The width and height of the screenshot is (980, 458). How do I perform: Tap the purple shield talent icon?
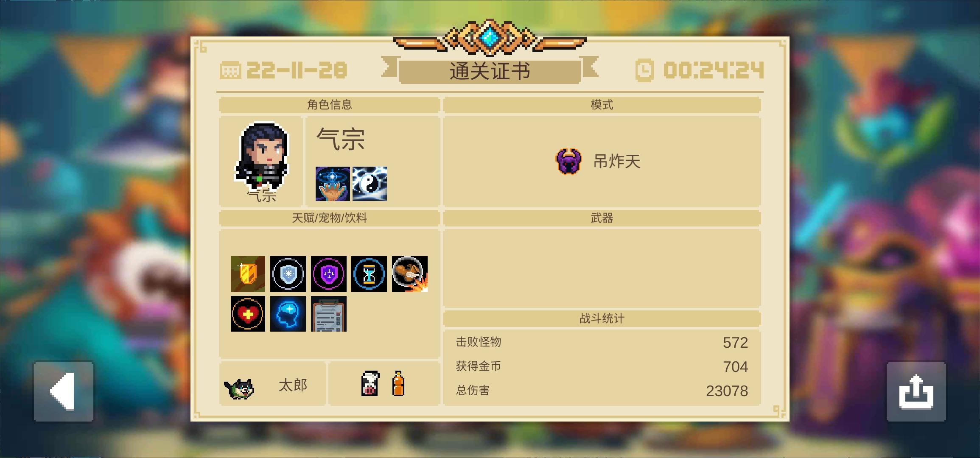(x=329, y=274)
